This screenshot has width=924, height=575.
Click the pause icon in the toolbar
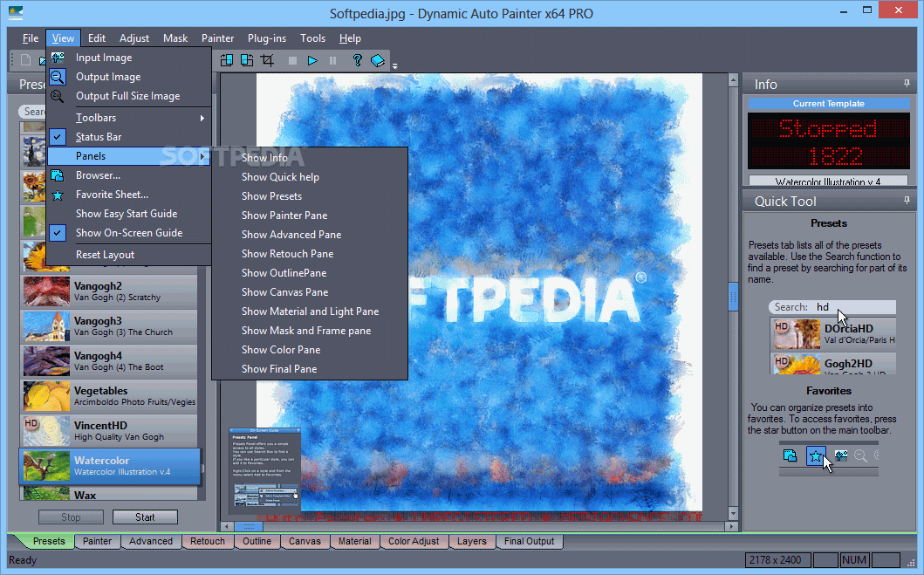tap(333, 60)
